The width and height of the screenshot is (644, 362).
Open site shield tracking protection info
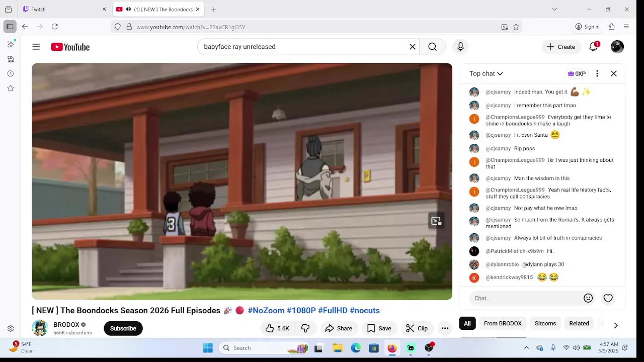point(118,27)
